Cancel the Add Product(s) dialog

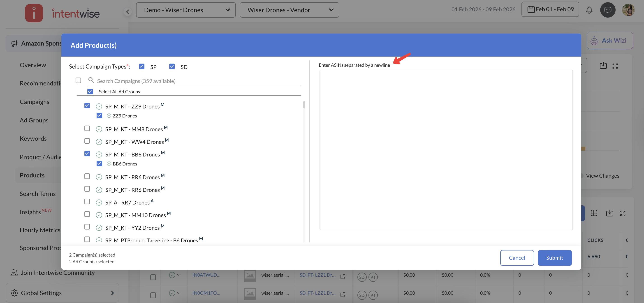tap(517, 258)
